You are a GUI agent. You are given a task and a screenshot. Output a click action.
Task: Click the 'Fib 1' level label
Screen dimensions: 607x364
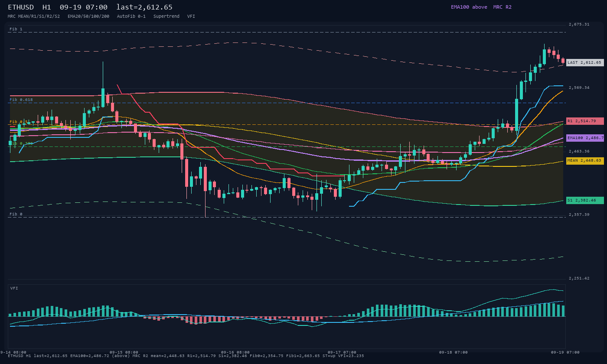pyautogui.click(x=16, y=29)
